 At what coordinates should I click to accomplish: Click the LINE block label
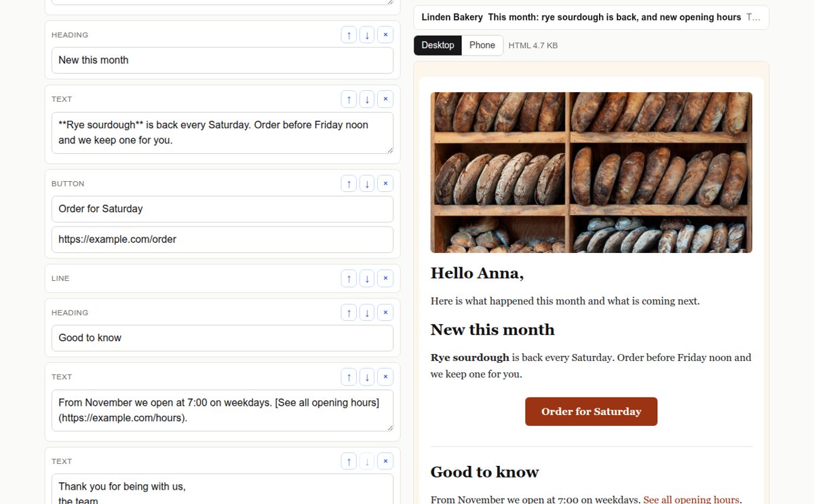(x=60, y=278)
